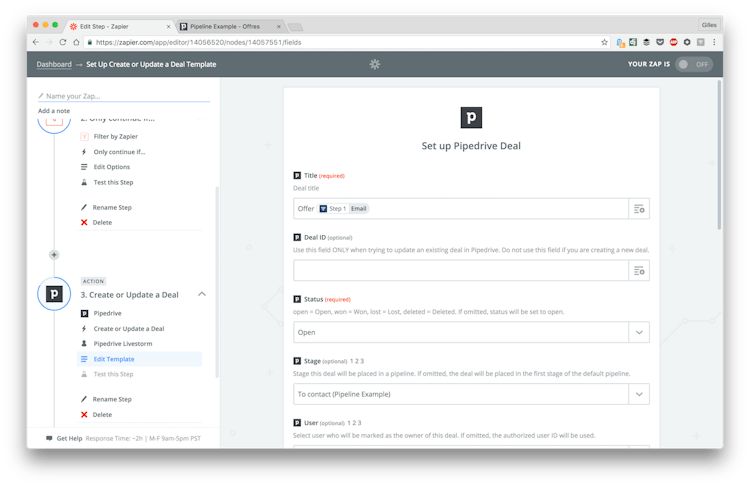
Task: Switch to Pipeline Example browser tab
Action: [x=223, y=25]
